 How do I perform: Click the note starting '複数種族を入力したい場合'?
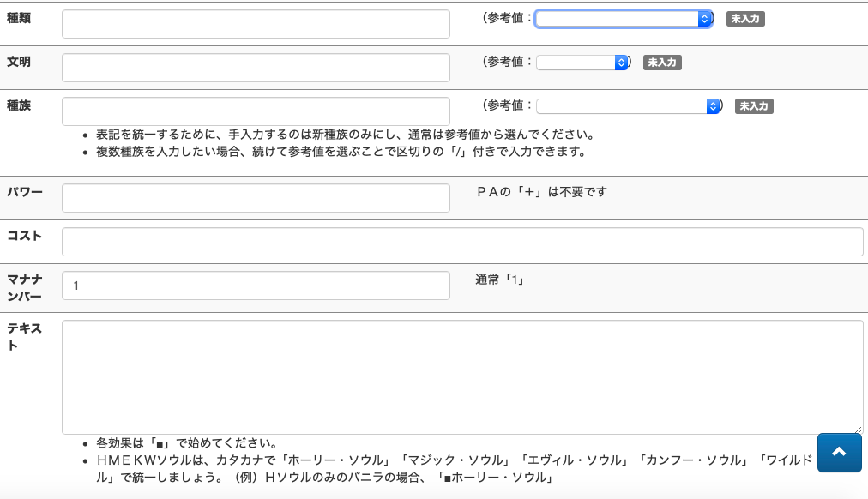(341, 152)
